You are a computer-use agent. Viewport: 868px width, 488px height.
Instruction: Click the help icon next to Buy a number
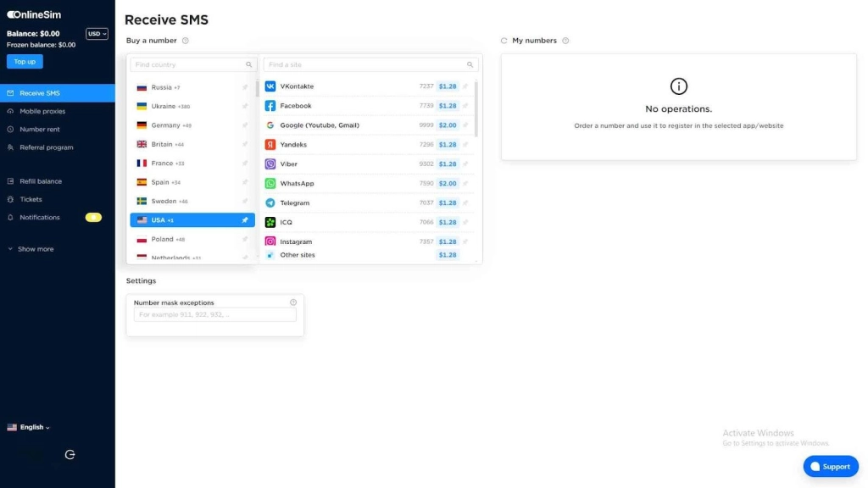(186, 41)
